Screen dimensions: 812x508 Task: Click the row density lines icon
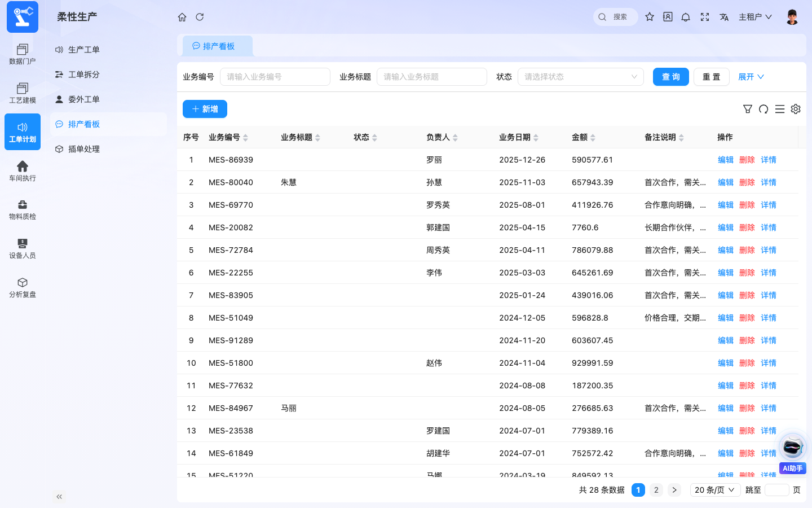[780, 109]
